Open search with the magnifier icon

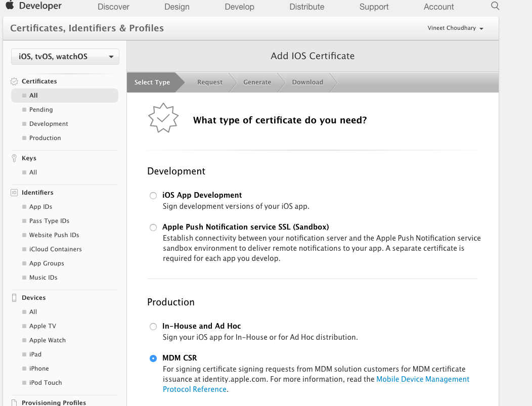[495, 6]
